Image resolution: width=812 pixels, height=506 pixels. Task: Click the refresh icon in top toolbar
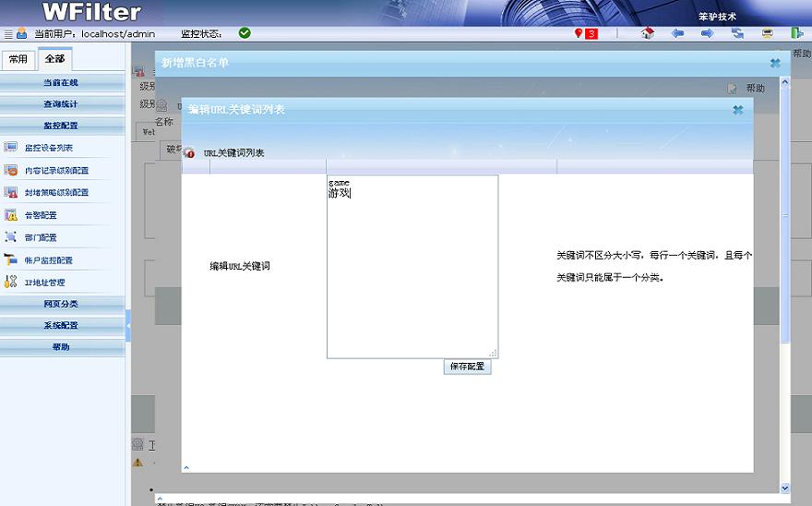pyautogui.click(x=738, y=33)
